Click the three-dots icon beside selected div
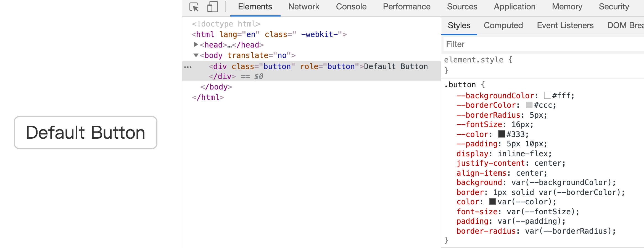 point(188,67)
